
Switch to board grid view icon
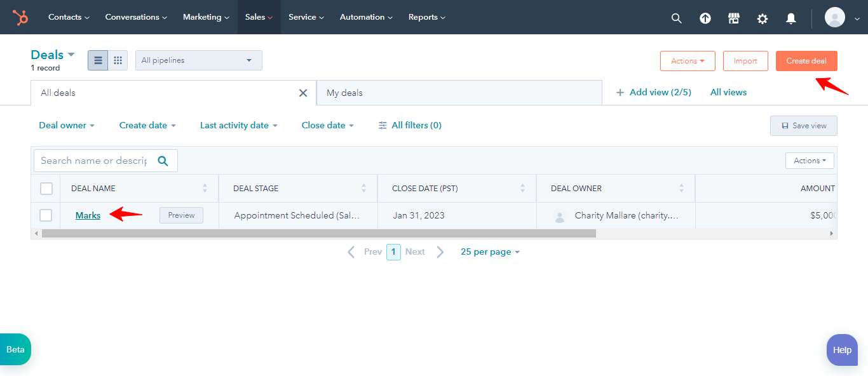pyautogui.click(x=118, y=60)
